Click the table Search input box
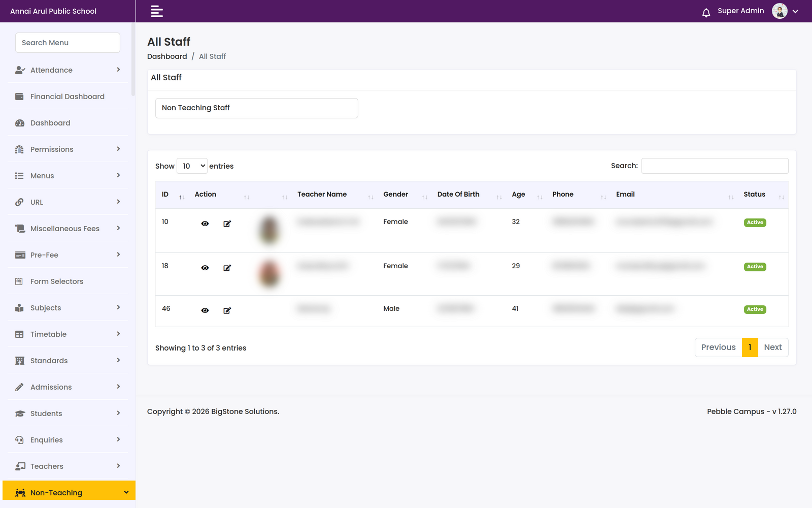812x508 pixels. [715, 166]
